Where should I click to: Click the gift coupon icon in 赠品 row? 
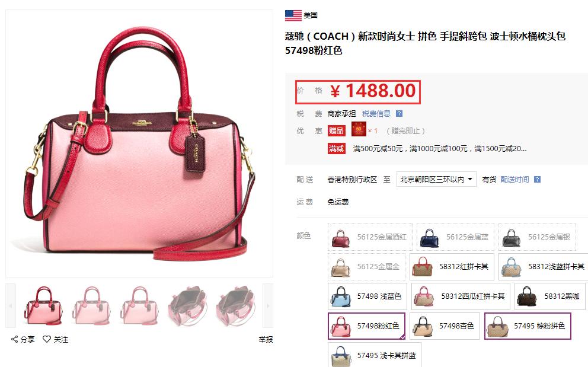359,129
